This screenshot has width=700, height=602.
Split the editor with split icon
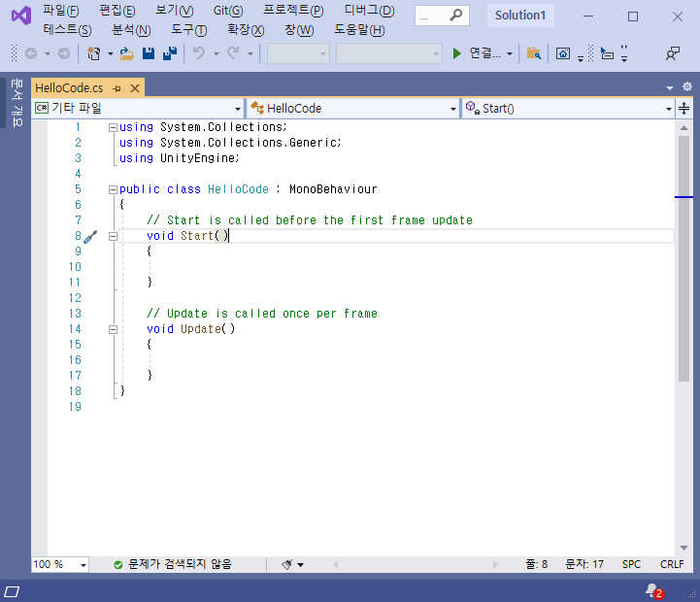pos(683,109)
